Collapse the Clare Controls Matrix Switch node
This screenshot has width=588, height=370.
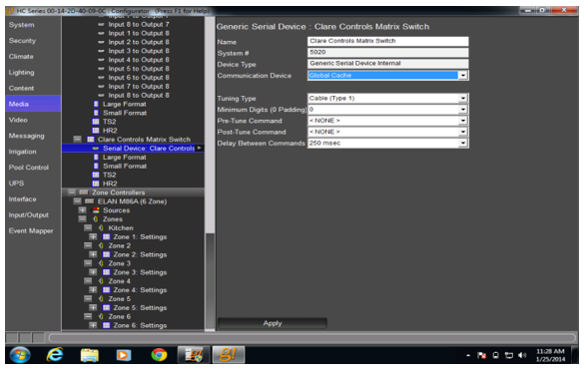pos(77,140)
